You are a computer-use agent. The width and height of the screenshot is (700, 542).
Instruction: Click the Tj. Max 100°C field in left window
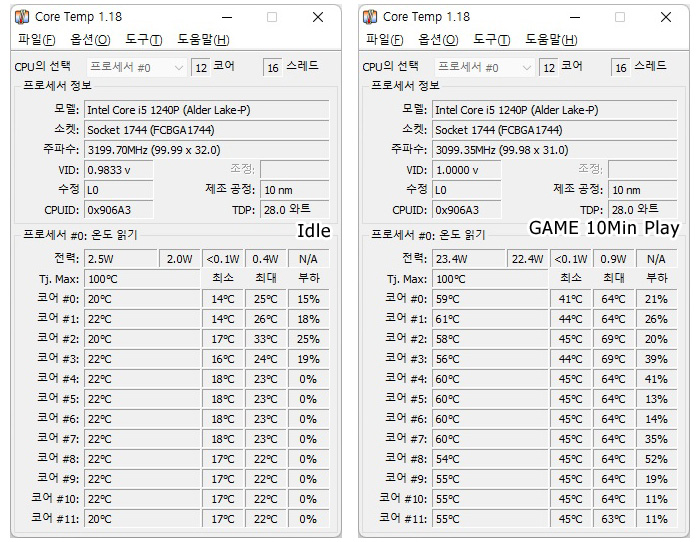tap(142, 279)
